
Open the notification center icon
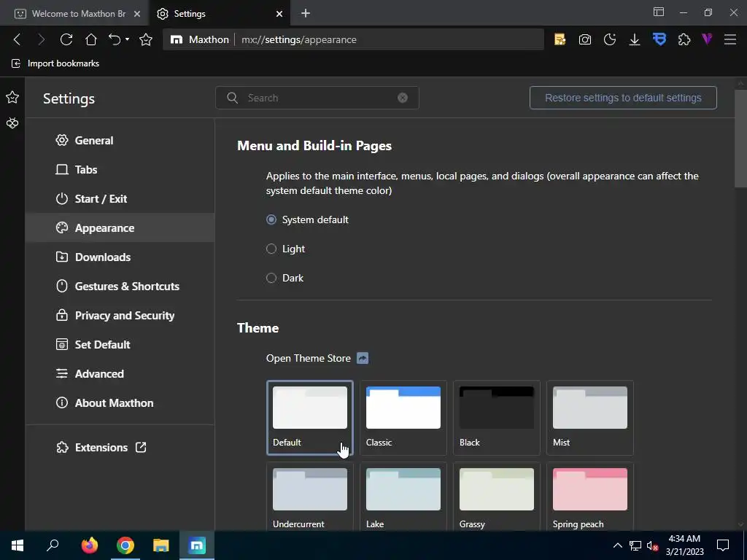pyautogui.click(x=723, y=545)
